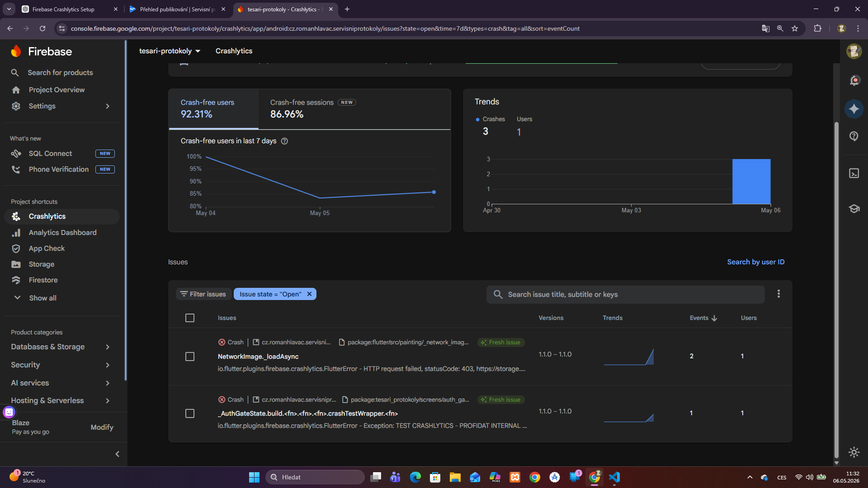Screen dimensions: 868x488
Task: Open Visual Studio Code from the taskbar
Action: 614,477
